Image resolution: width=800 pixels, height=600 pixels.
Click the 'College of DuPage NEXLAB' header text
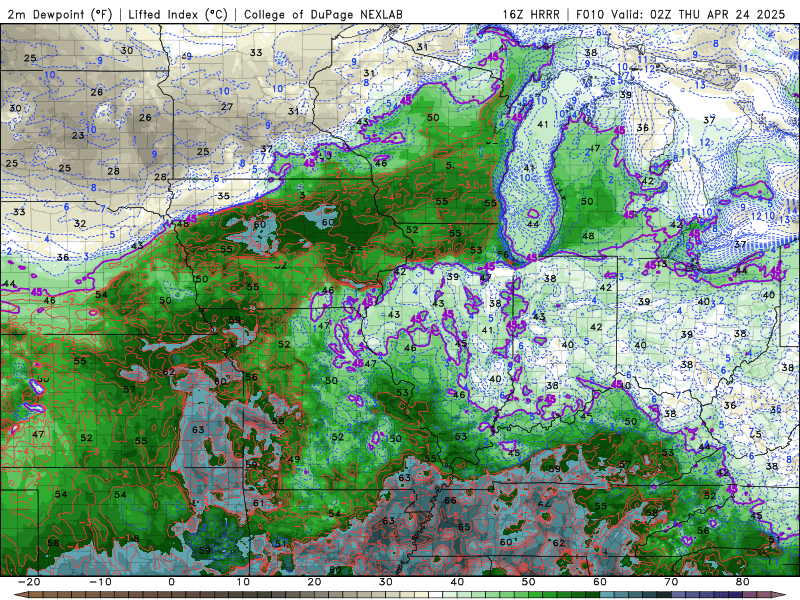coord(323,14)
